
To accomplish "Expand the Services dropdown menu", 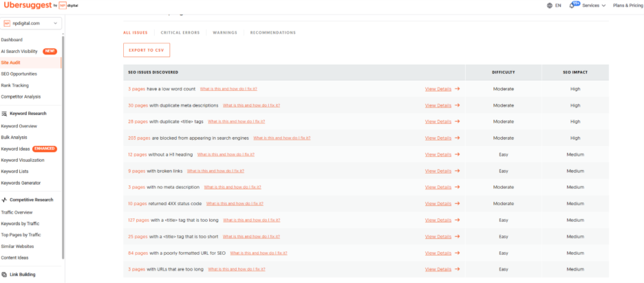I will click(594, 6).
